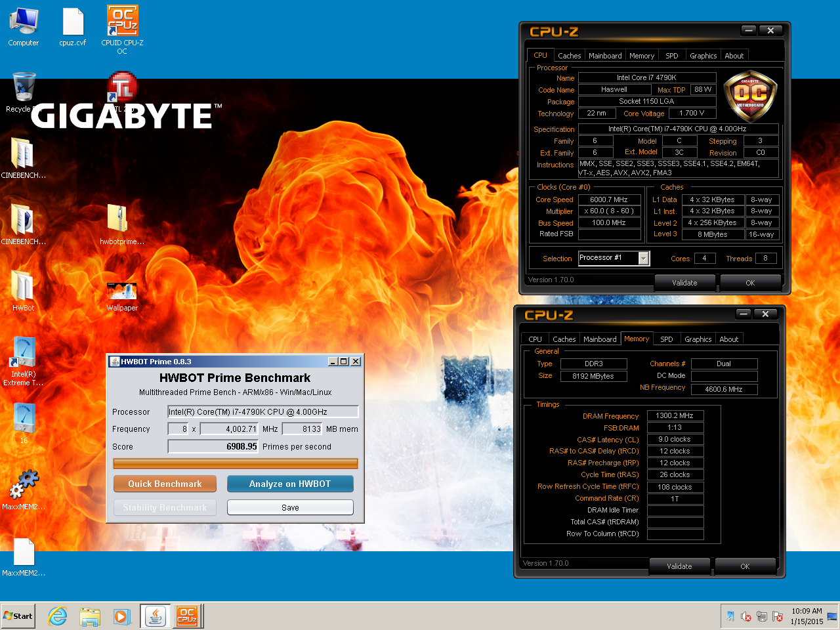840x630 pixels.
Task: Click OK in bottom CPU-Z Memory window
Action: pos(745,566)
